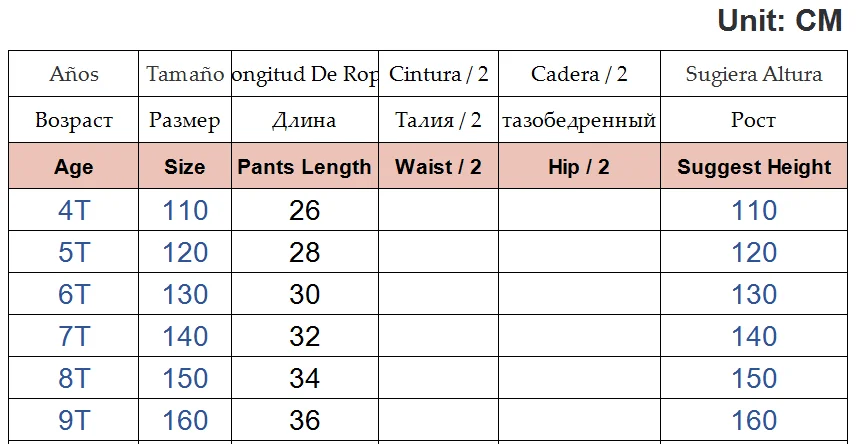Select the Hip / 2 header cell
856x444 pixels.
click(579, 167)
